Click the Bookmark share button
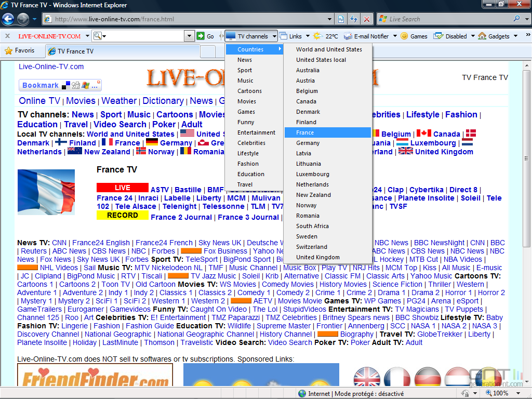The height and width of the screenshot is (399, 532). 60,85
